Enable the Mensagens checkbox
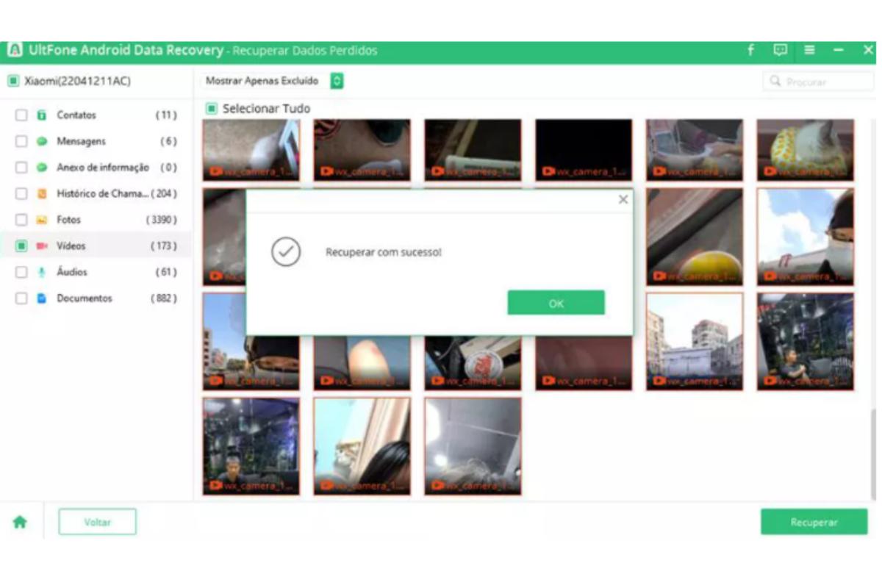 point(21,141)
